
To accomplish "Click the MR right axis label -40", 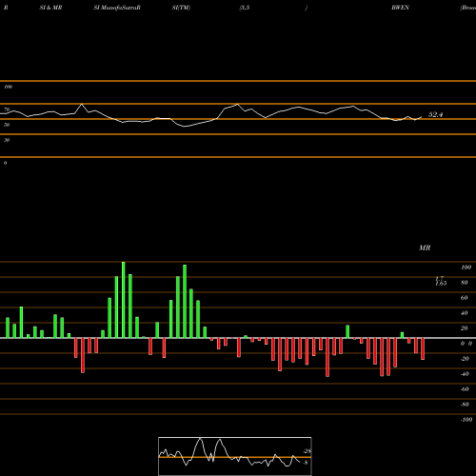I will pyautogui.click(x=465, y=374).
